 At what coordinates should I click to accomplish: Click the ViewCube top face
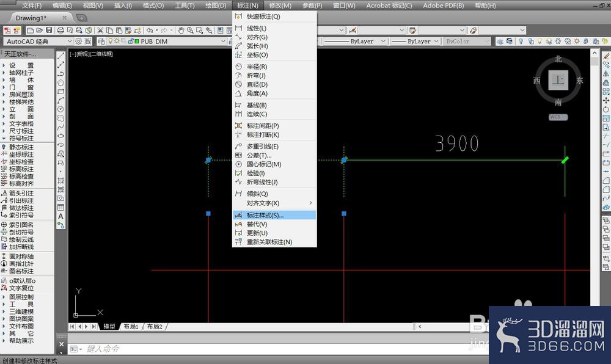click(x=558, y=80)
